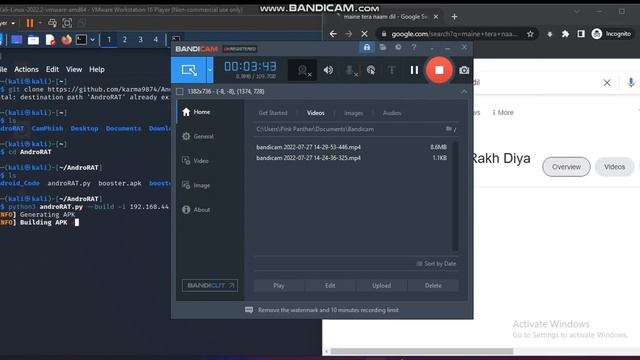The height and width of the screenshot is (360, 640).
Task: Click Google voice search microphone icon
Action: coord(631,82)
